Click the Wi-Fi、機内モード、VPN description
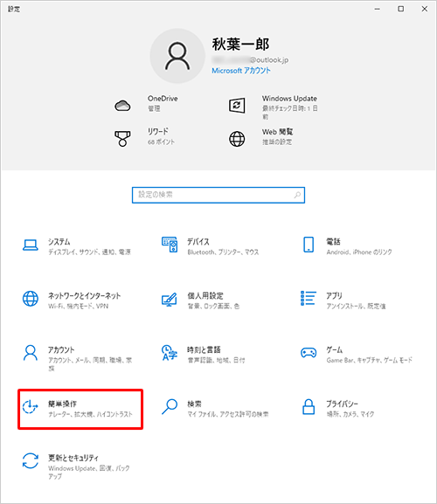 click(x=78, y=306)
